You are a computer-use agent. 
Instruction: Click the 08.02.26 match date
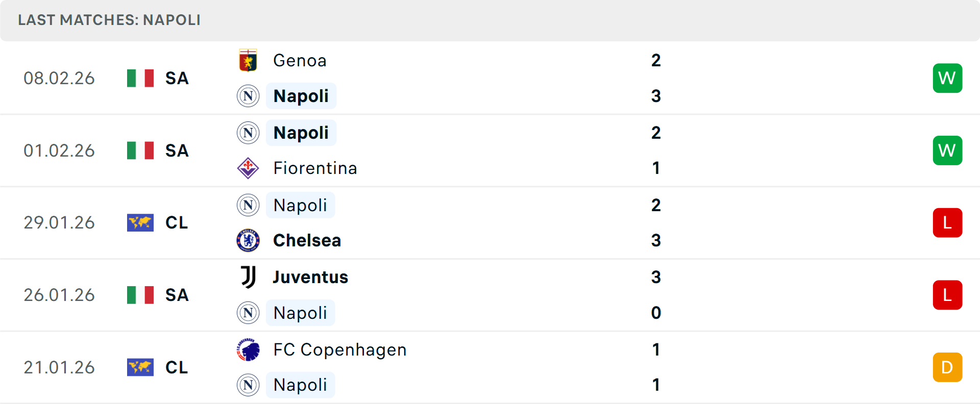59,78
